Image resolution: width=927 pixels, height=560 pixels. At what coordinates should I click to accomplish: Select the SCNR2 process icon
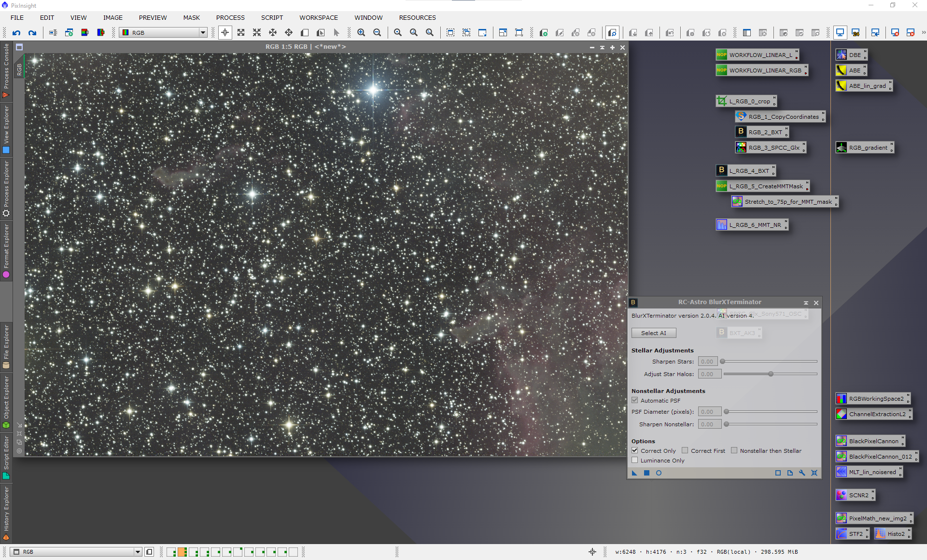(855, 495)
